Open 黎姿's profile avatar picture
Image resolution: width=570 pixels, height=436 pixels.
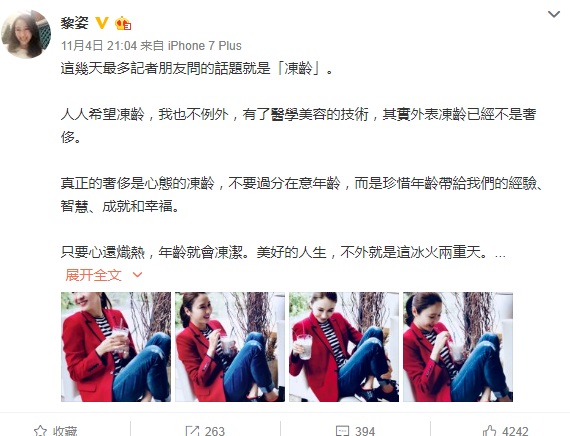[26, 34]
